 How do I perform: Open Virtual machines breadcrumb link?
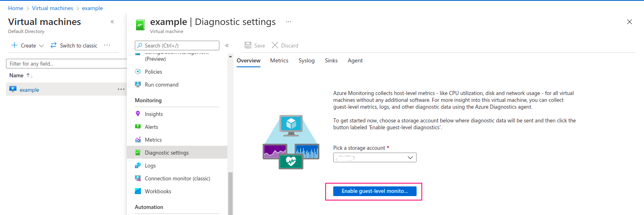click(53, 8)
